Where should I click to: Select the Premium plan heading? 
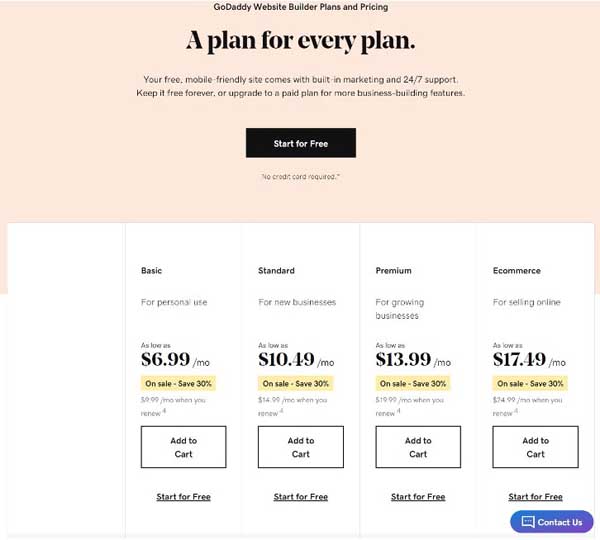[394, 271]
